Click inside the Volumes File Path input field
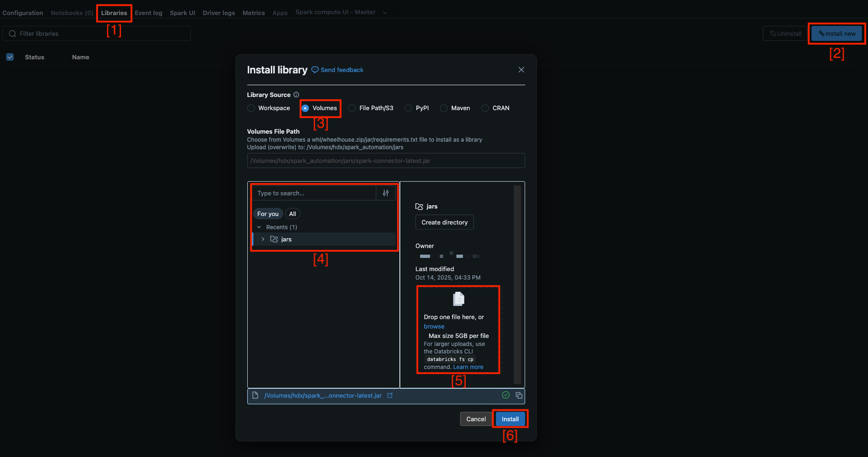This screenshot has width=868, height=457. (386, 160)
